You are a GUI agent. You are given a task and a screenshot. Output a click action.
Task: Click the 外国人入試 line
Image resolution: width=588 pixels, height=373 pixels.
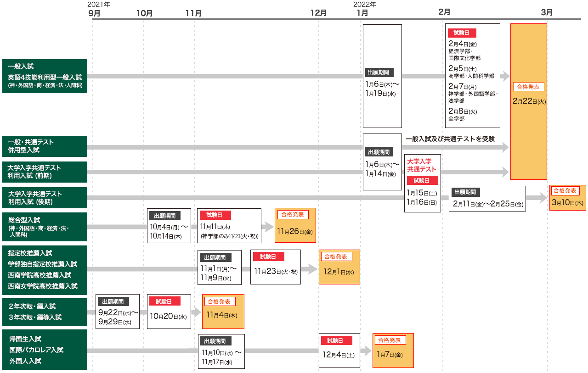point(25,361)
